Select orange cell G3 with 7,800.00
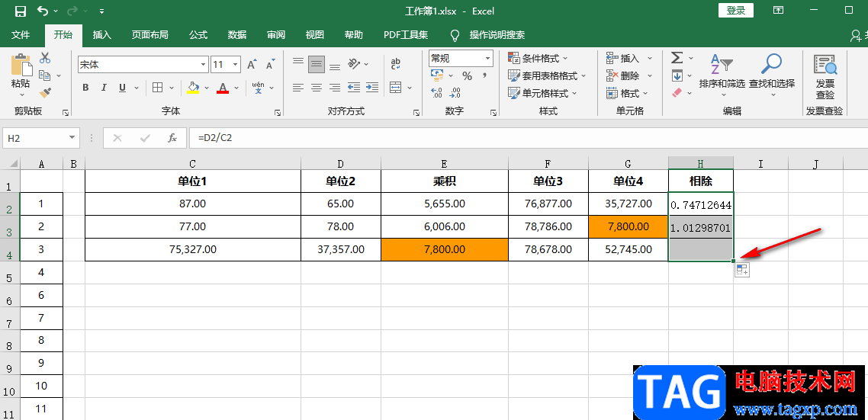 [628, 227]
